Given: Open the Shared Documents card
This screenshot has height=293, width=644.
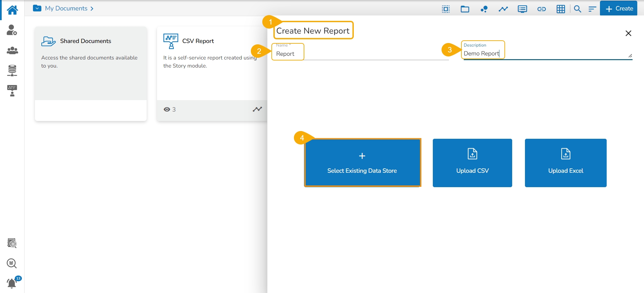Looking at the screenshot, I should [x=91, y=74].
